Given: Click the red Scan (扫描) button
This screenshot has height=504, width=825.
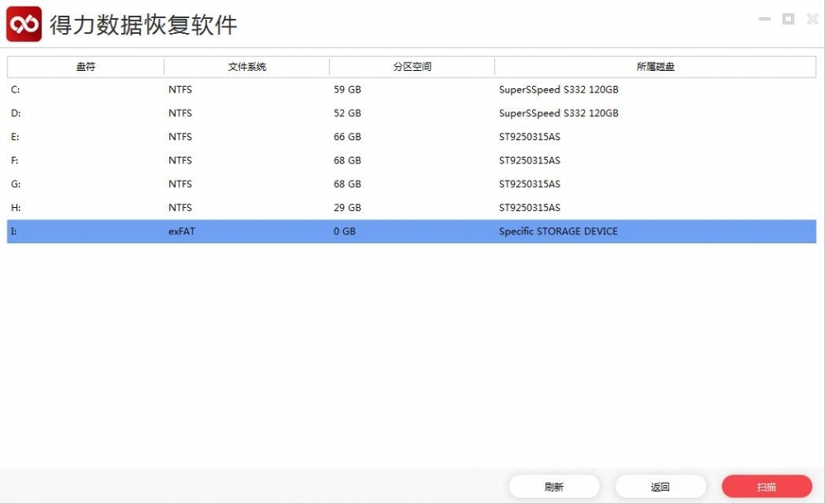Looking at the screenshot, I should click(x=767, y=486).
